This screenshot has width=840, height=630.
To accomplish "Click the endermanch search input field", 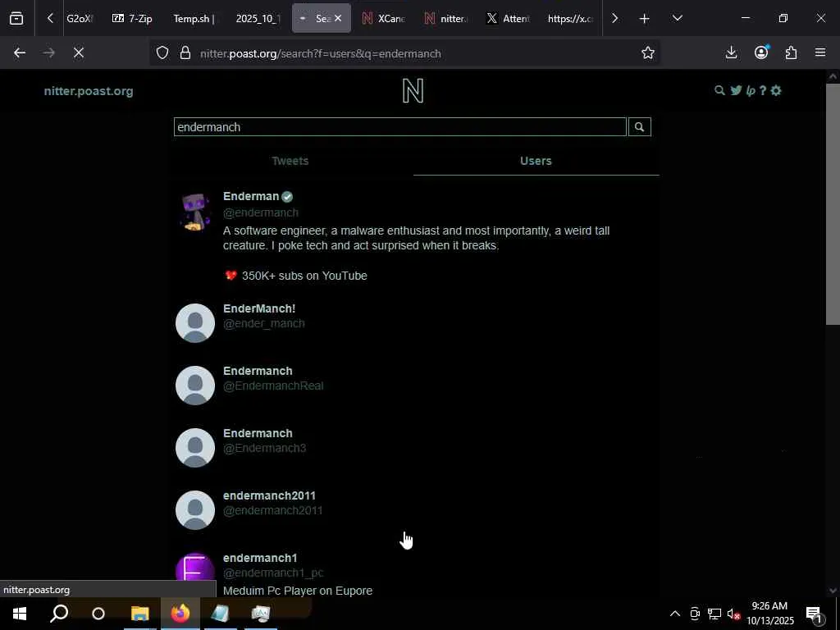I will [x=400, y=127].
